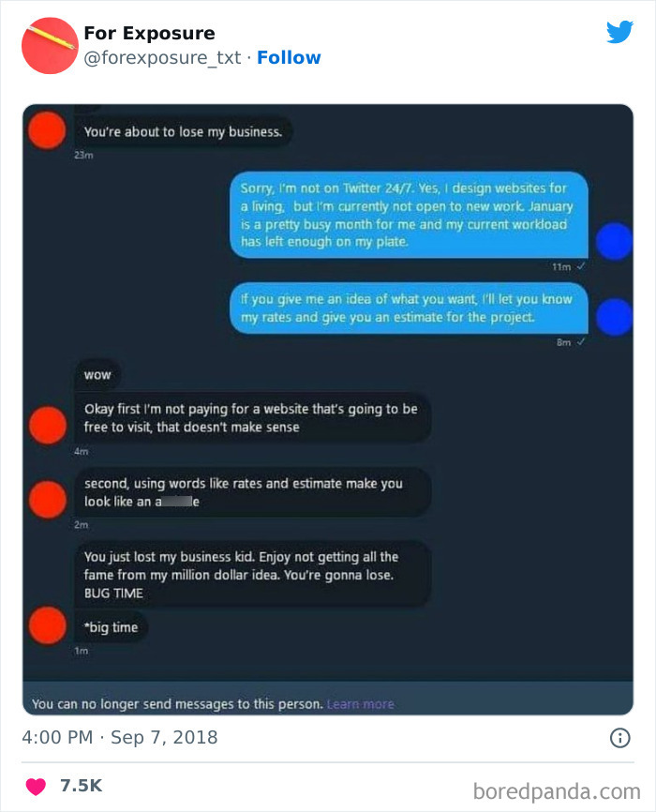Click red avatar beside 'Okay first' message
The width and height of the screenshot is (656, 812).
48,425
